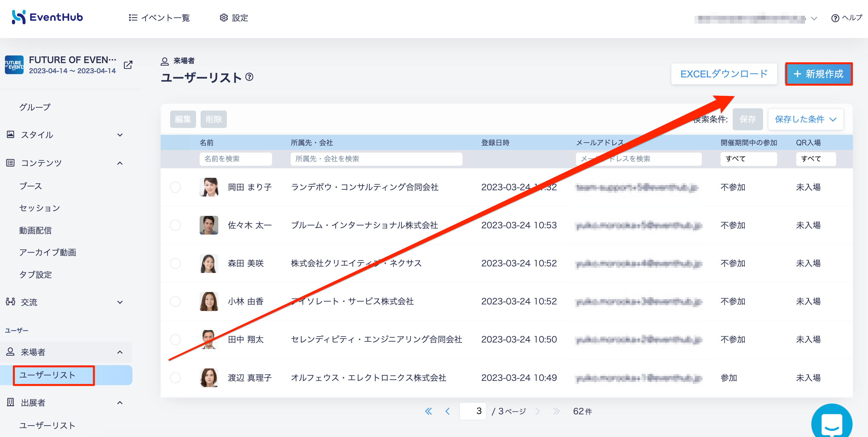
Task: Click the EventHub logo
Action: click(x=47, y=17)
